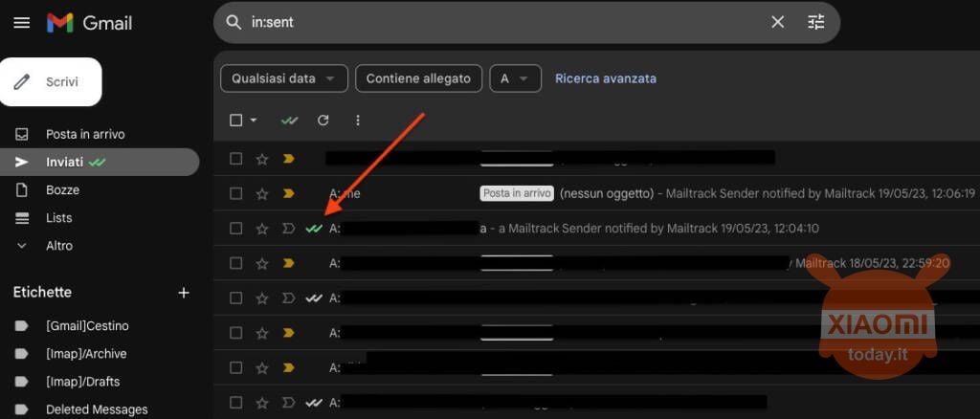Toggle importance marker on "(nessun oggetto)" email
Image resolution: width=980 pixels, height=419 pixels.
pos(288,193)
